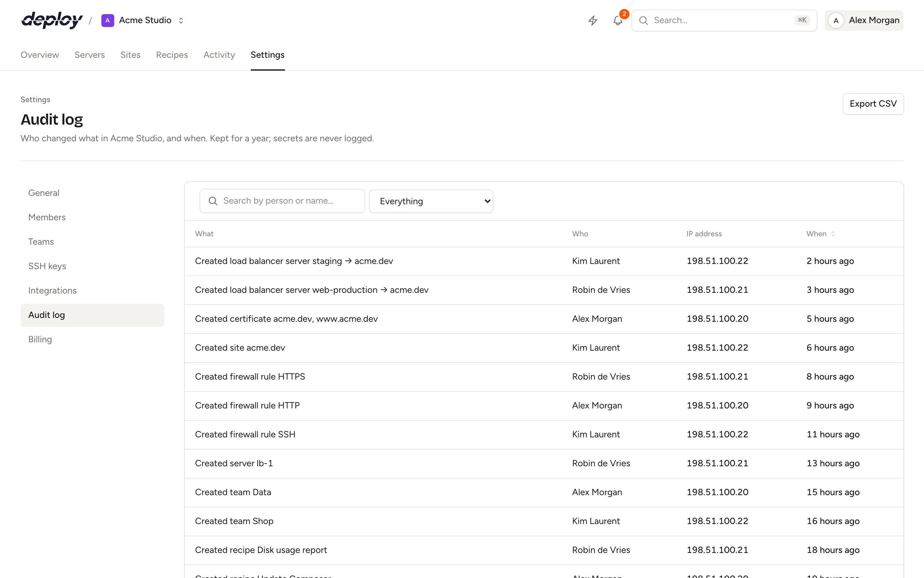
Task: Open Billing settings in sidebar
Action: (x=92, y=340)
